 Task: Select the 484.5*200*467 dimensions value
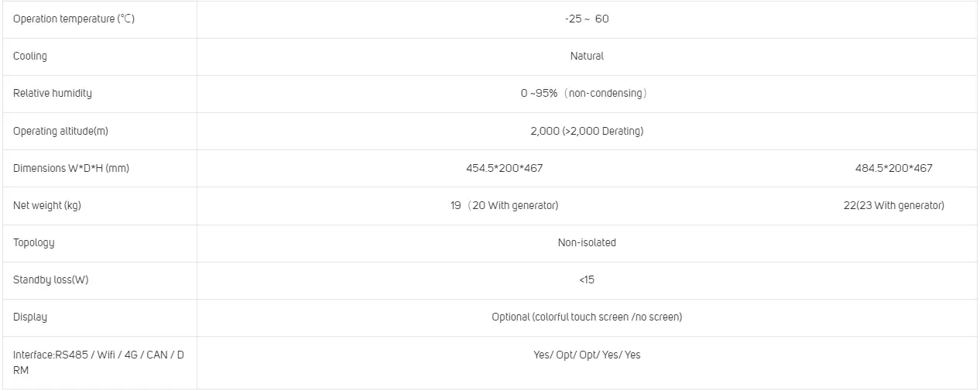(x=893, y=168)
